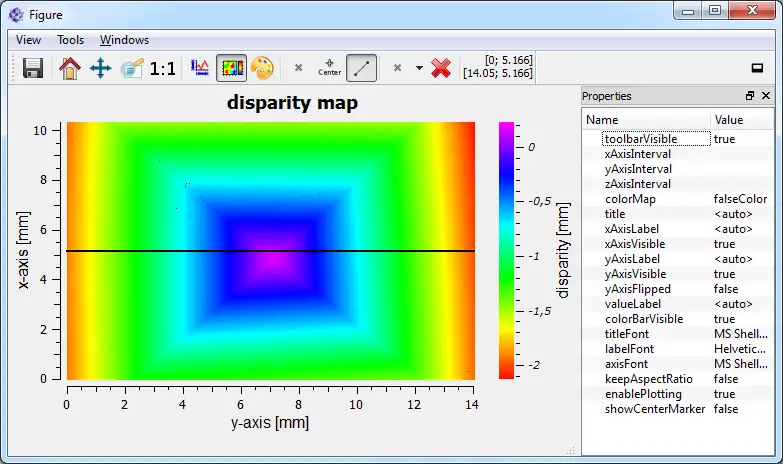Select the zAxisInterval property
The image size is (783, 464).
click(x=638, y=184)
